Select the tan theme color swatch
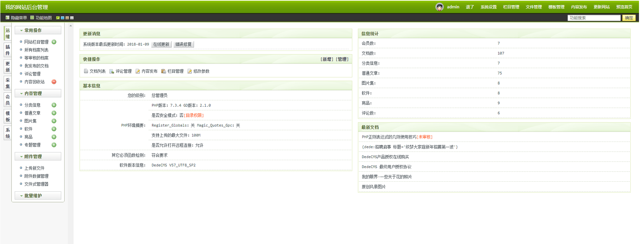Image resolution: width=644 pixels, height=244 pixels. pos(67,18)
